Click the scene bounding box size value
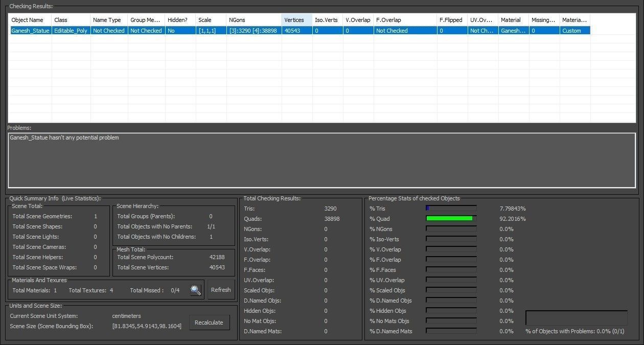 147,326
